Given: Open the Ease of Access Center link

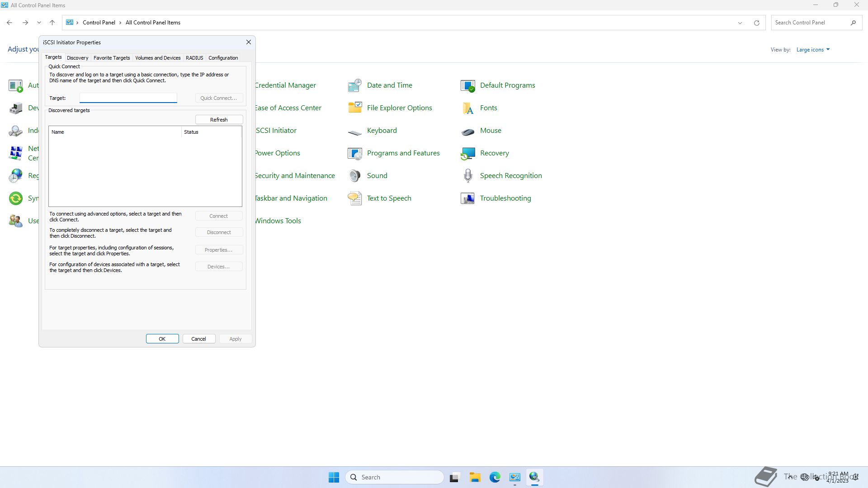Looking at the screenshot, I should [288, 108].
